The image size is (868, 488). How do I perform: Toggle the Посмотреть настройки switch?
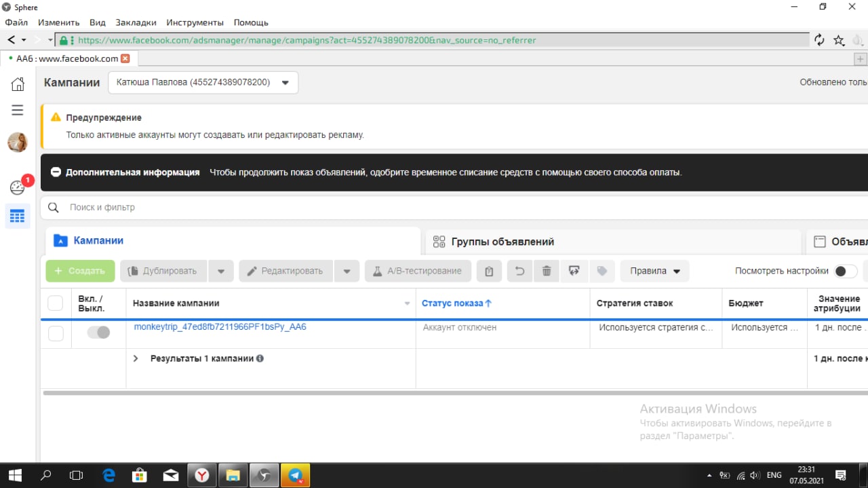(846, 271)
